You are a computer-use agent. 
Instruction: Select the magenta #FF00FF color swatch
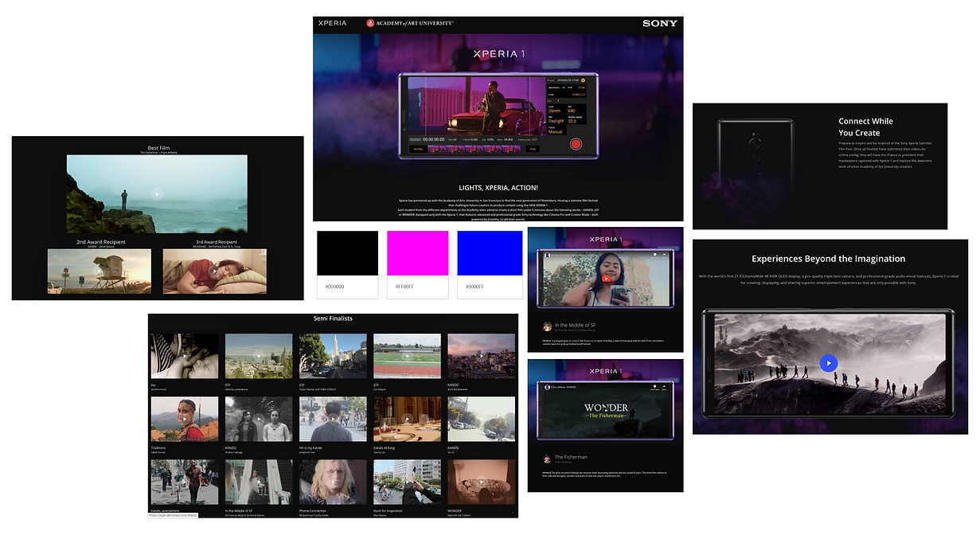tap(417, 254)
